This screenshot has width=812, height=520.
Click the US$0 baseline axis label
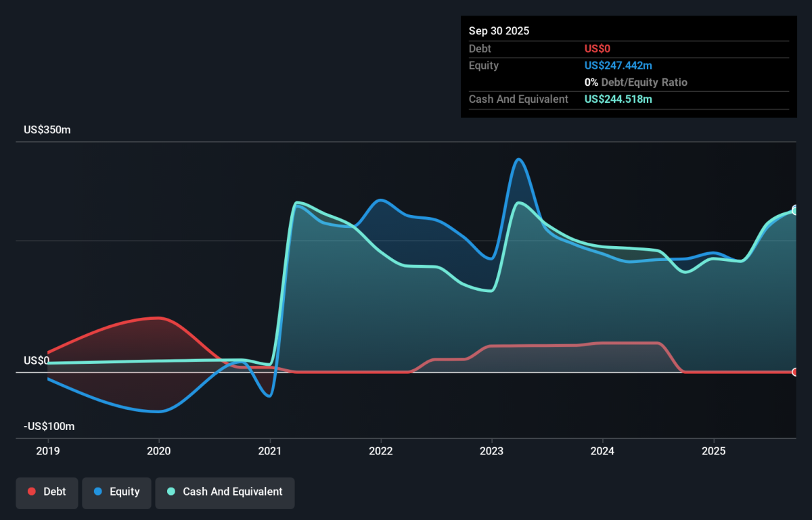coord(37,360)
